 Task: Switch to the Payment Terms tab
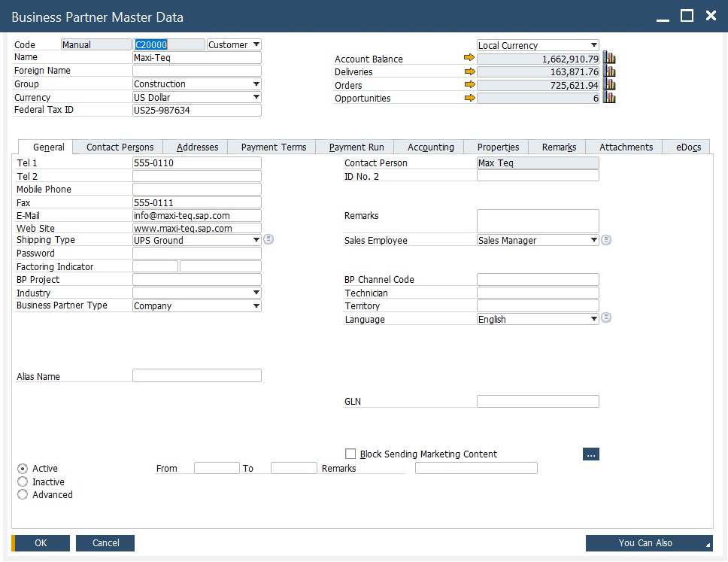[273, 147]
